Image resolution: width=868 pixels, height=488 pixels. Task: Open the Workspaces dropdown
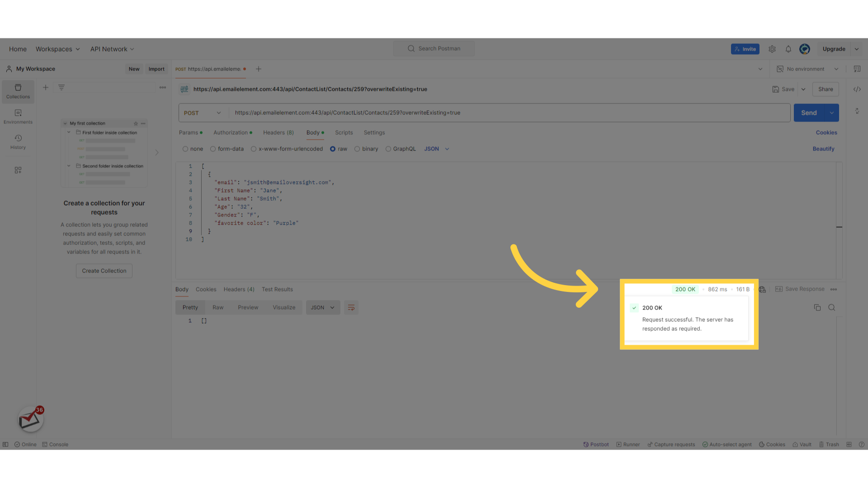pos(58,49)
